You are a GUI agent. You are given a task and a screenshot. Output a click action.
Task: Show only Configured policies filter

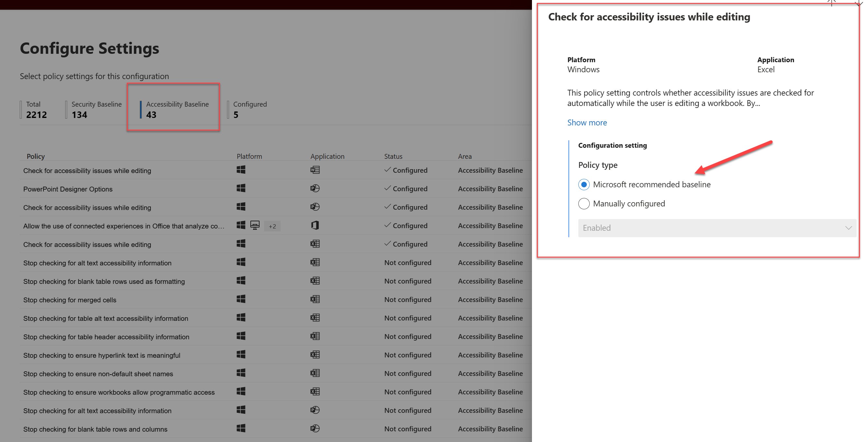pyautogui.click(x=250, y=110)
